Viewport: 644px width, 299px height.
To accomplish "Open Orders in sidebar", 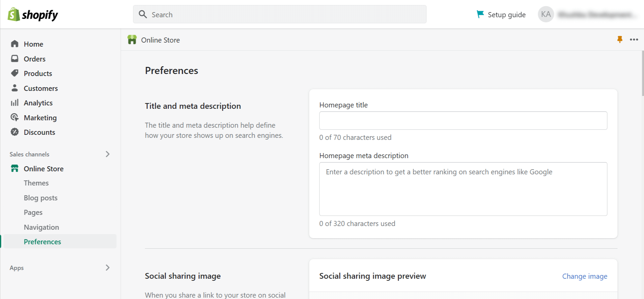I will pyautogui.click(x=34, y=59).
